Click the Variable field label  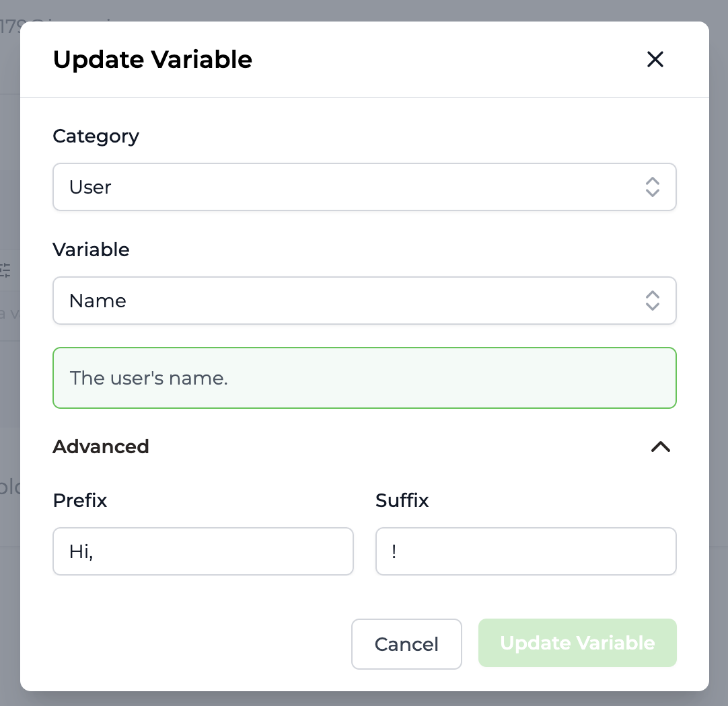[x=91, y=249]
